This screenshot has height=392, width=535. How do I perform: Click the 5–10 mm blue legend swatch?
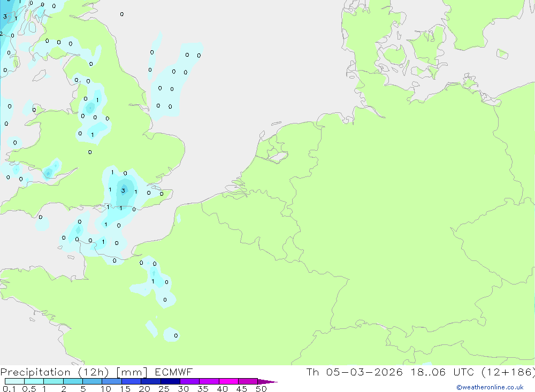pyautogui.click(x=93, y=381)
